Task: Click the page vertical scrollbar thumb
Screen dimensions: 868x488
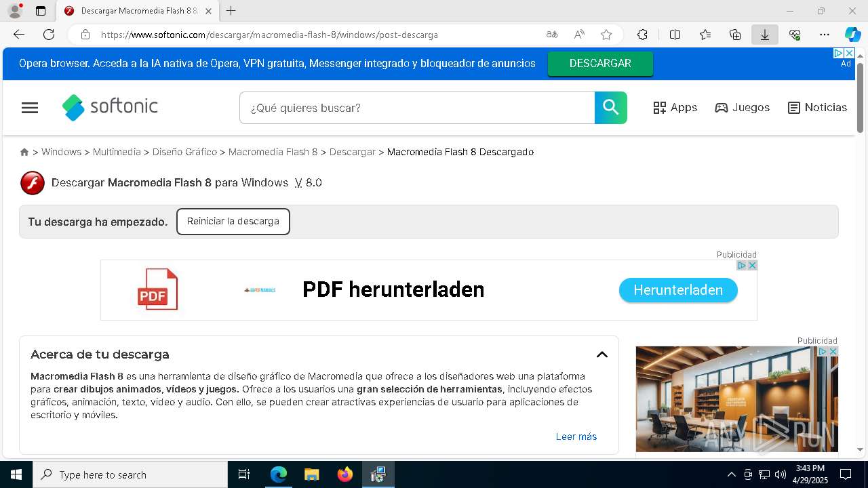Action: pos(860,97)
